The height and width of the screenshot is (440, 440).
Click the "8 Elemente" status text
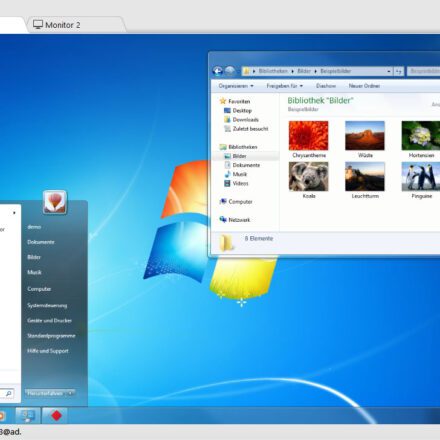(259, 238)
